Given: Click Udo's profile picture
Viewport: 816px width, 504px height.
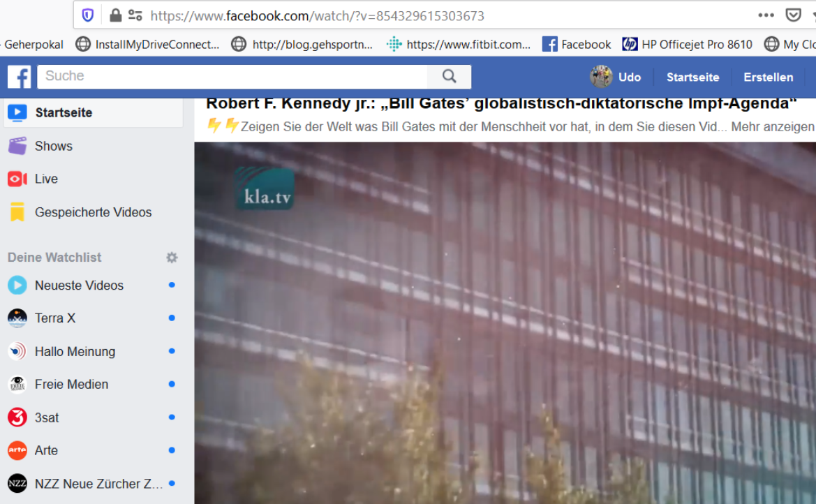Looking at the screenshot, I should coord(600,77).
